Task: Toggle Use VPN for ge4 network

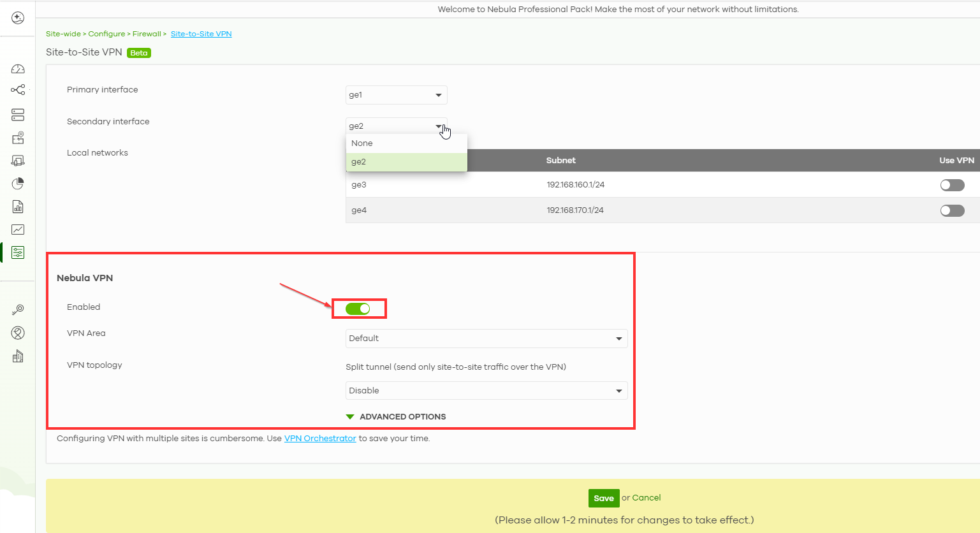Action: tap(952, 210)
